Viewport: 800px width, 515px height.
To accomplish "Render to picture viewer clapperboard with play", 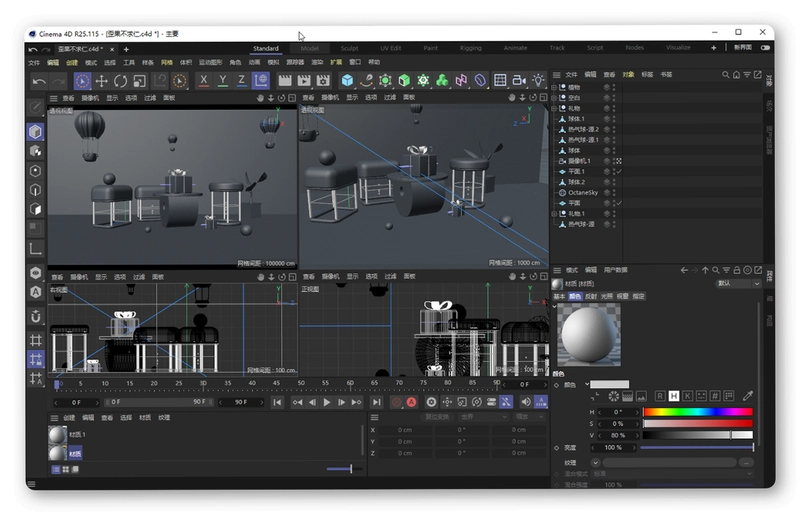I will pos(304,80).
